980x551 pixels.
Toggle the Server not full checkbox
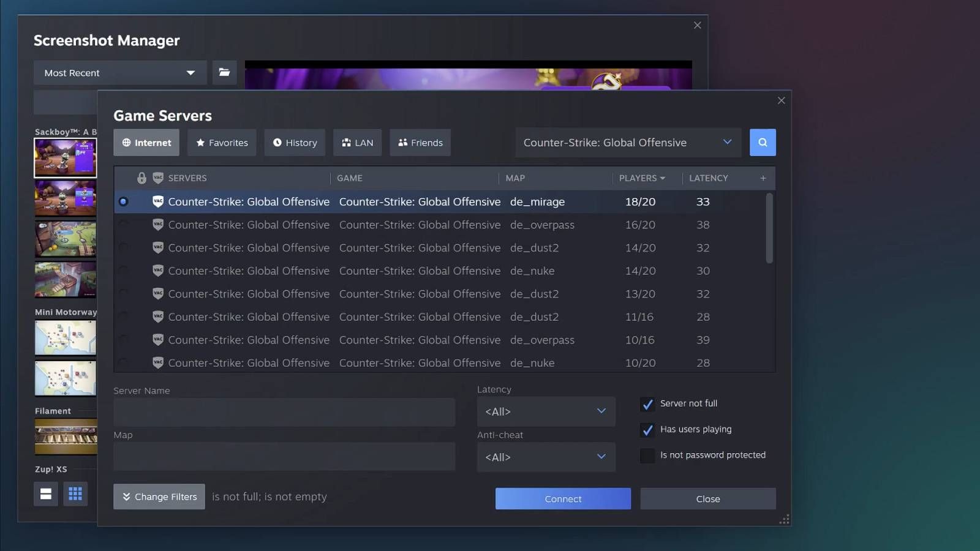[x=647, y=404]
